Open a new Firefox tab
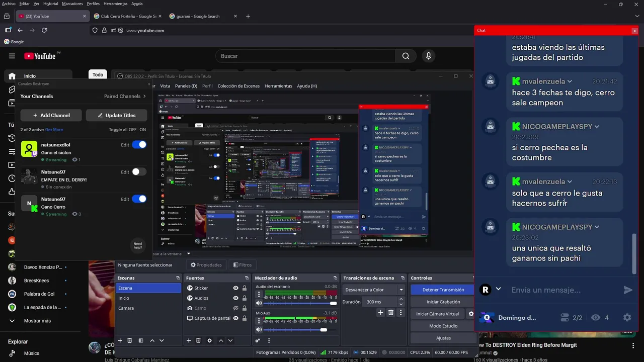 pos(248,16)
